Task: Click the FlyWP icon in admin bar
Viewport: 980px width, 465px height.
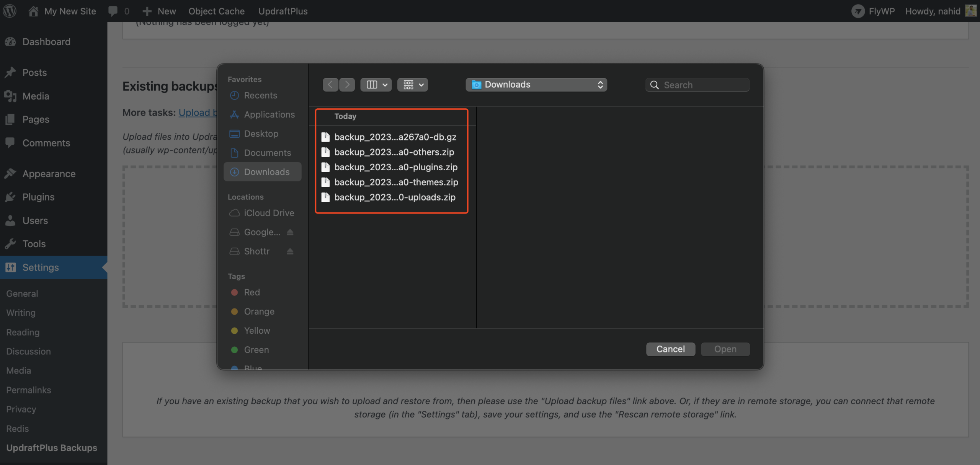Action: [x=858, y=11]
